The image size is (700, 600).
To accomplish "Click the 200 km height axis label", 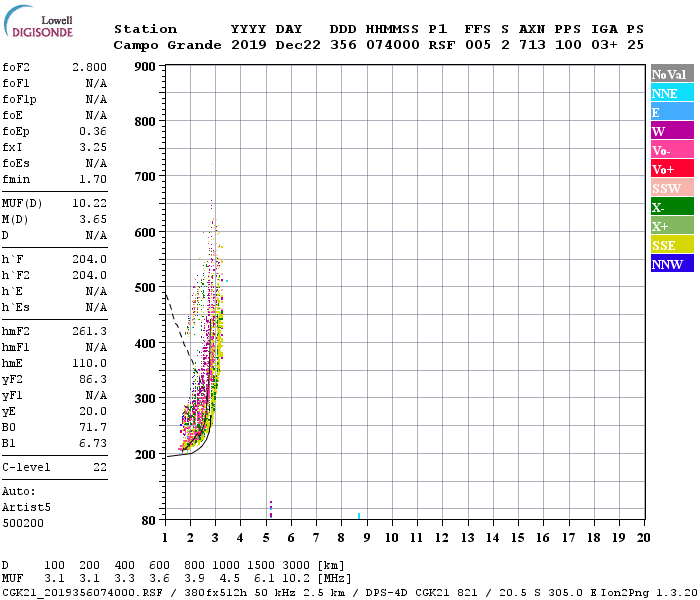I will pos(145,454).
